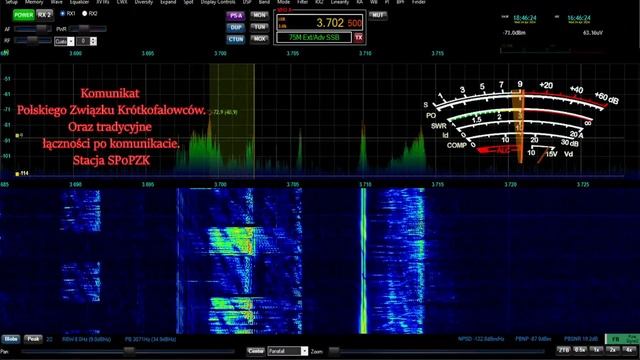Screen dimensions: 640x360
Task: Open the Memory menu
Action: [x=34, y=2]
